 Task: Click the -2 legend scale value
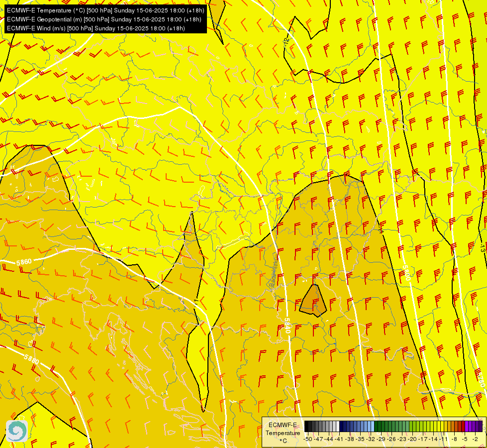coord(475,439)
